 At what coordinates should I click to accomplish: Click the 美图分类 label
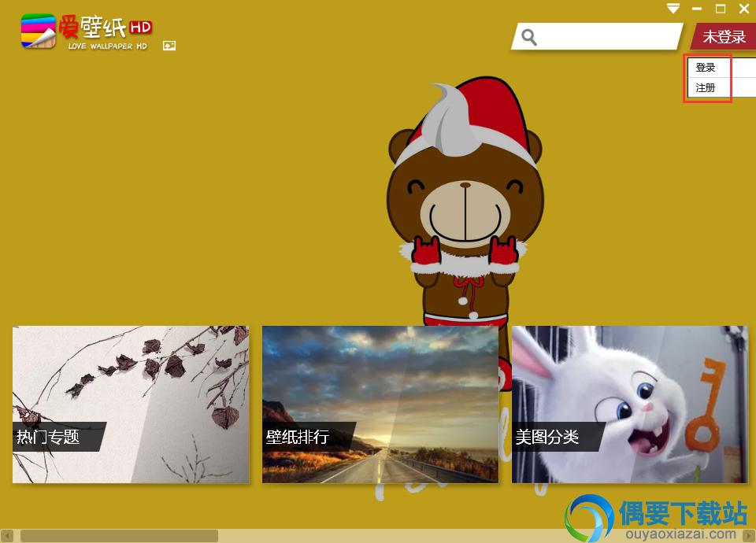coord(547,437)
